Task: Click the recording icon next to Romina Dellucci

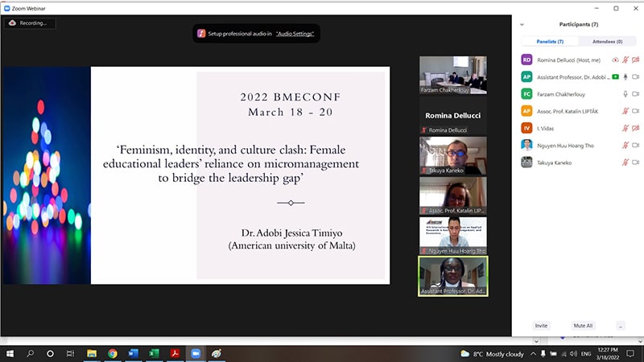Action: [615, 60]
